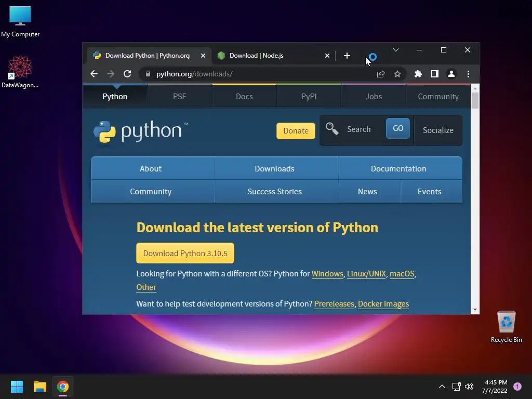This screenshot has height=399, width=532.
Task: Read the Download the latest version heading
Action: 257,228
